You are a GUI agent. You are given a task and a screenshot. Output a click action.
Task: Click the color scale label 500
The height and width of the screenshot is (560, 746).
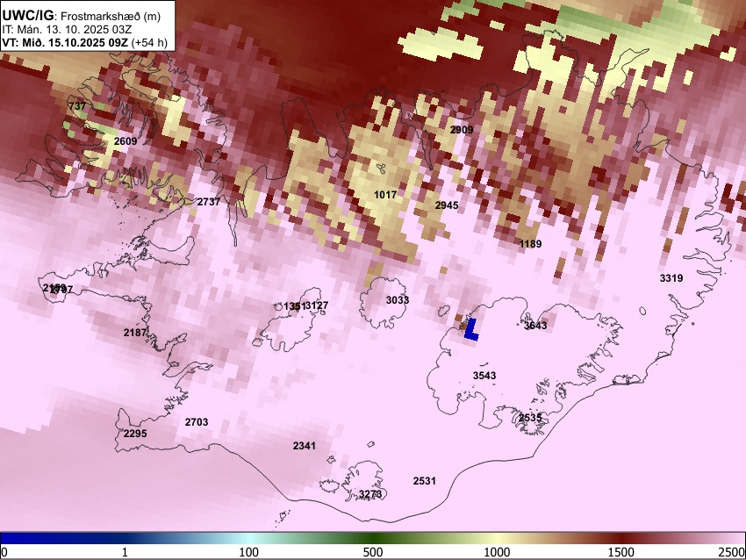click(373, 552)
